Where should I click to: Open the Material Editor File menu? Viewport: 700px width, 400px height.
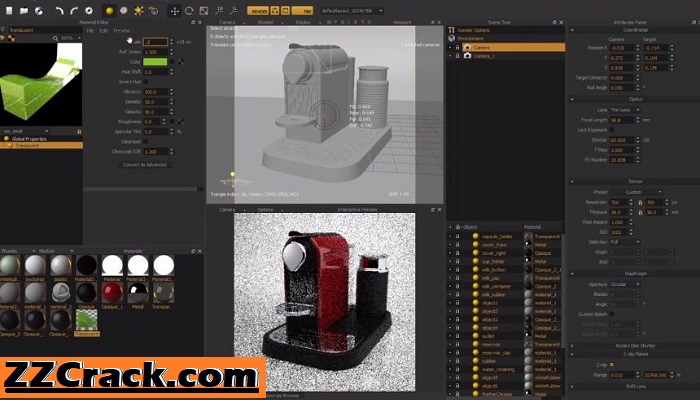(90, 31)
